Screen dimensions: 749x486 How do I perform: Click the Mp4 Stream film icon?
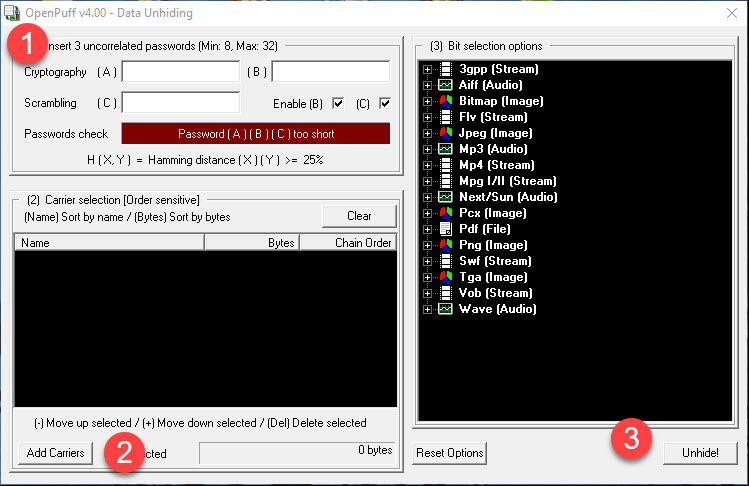tap(446, 165)
